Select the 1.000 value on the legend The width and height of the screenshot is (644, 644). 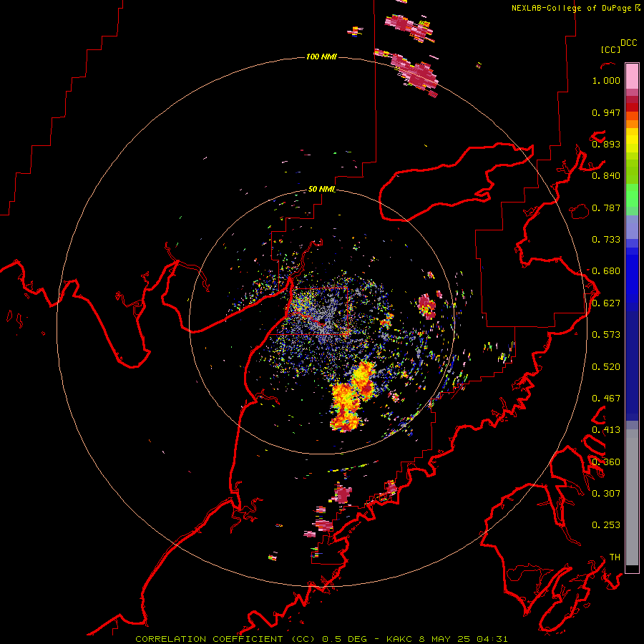pos(606,80)
